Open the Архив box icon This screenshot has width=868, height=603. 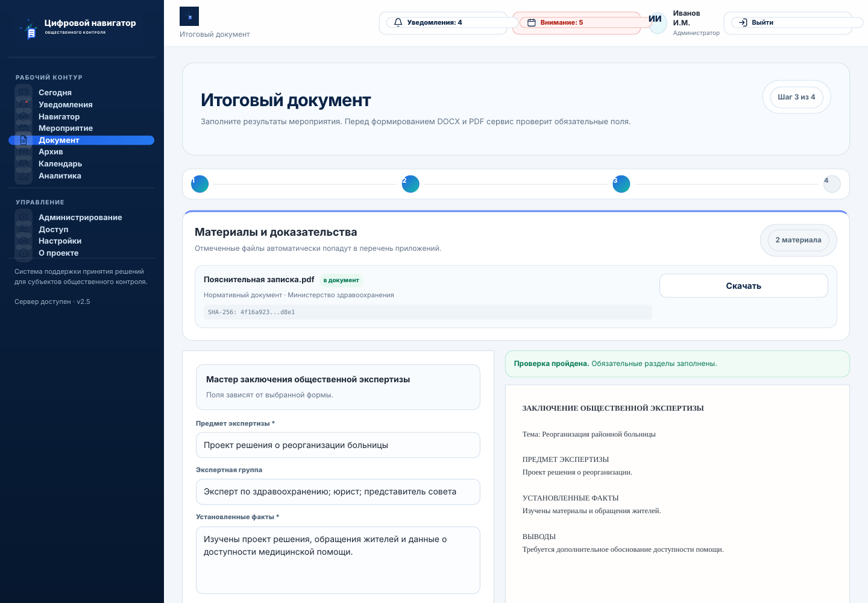tap(24, 152)
